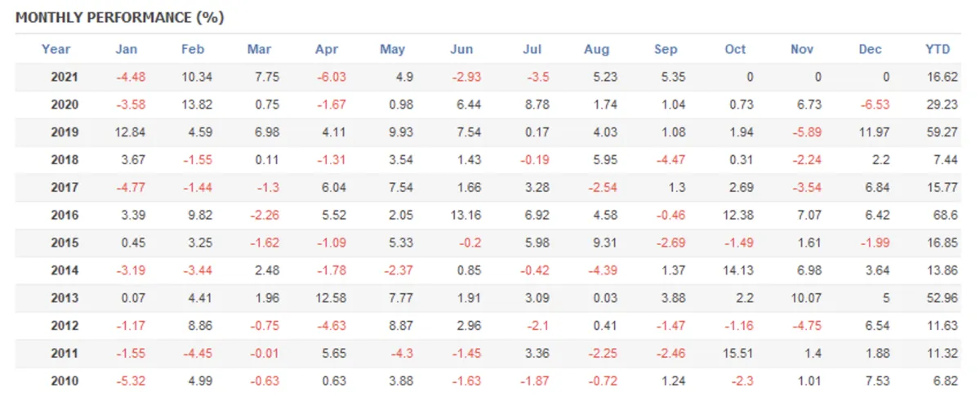Sort by the YTD column header
This screenshot has height=401, width=980.
point(938,50)
